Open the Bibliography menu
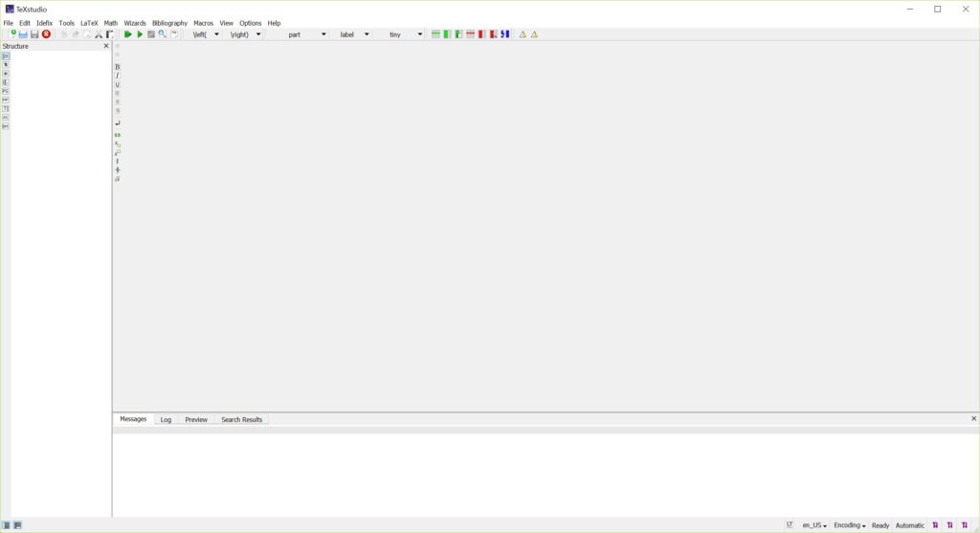The width and height of the screenshot is (980, 533). (169, 23)
